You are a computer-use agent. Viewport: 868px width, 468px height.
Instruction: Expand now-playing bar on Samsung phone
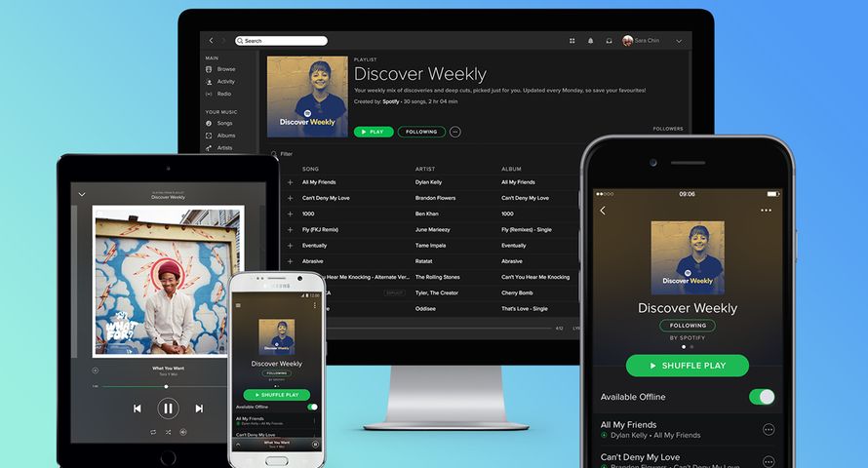click(239, 445)
